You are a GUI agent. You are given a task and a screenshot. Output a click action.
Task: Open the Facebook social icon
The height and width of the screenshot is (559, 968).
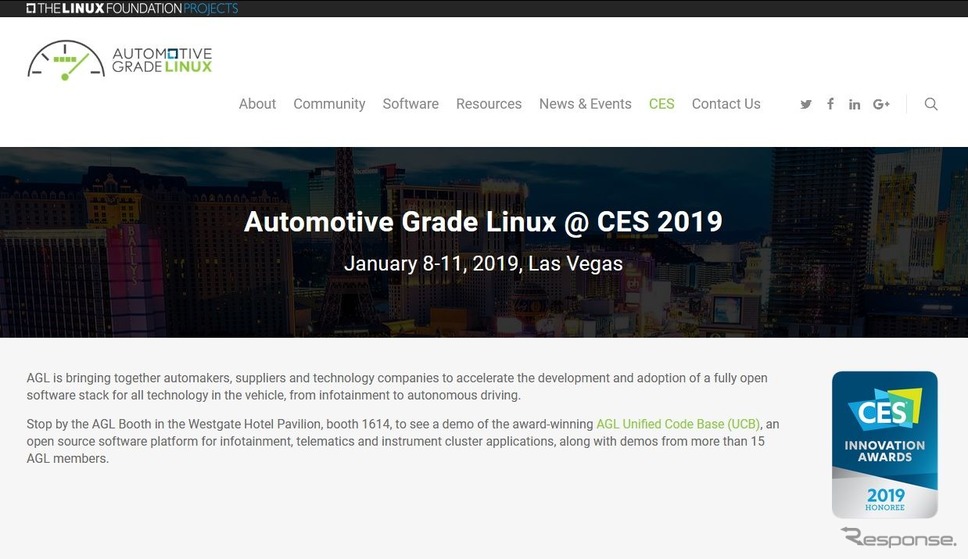(830, 104)
